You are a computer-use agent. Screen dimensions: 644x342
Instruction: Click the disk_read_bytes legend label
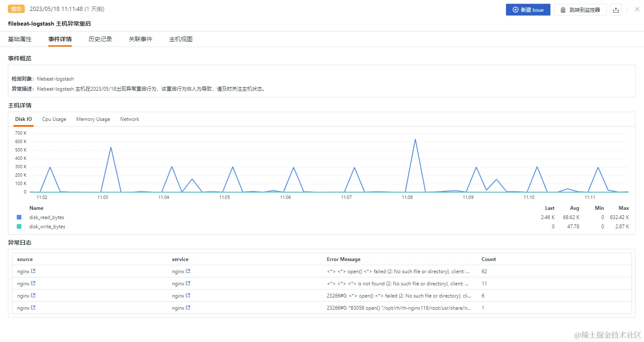47,217
